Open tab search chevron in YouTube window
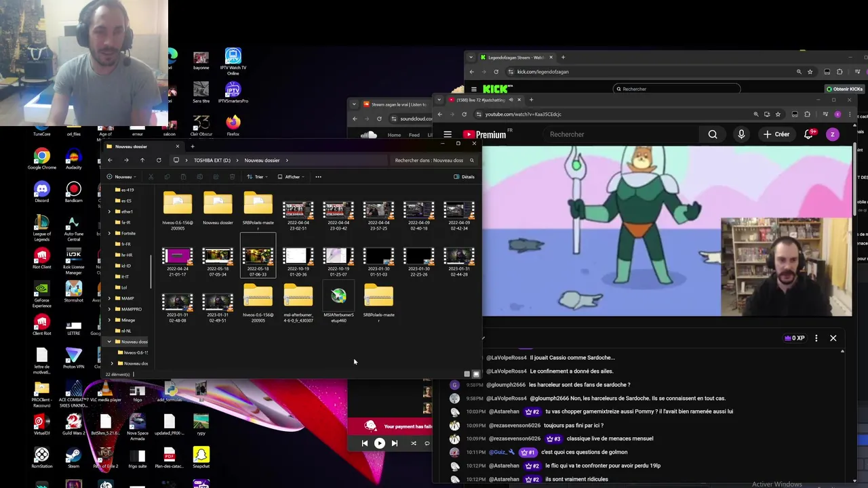 439,100
